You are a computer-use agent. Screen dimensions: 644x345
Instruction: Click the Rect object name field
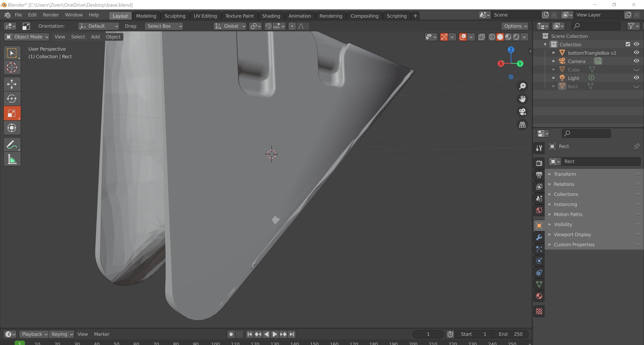pos(600,161)
